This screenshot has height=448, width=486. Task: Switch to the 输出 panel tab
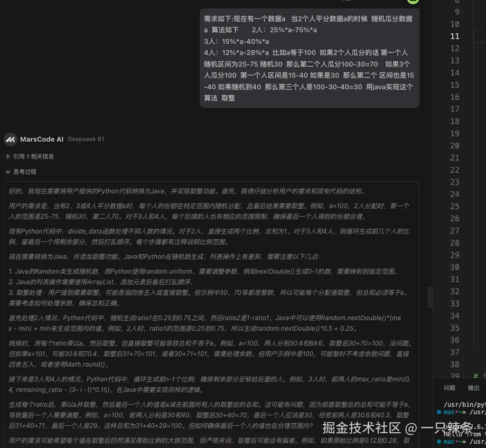[x=473, y=388]
